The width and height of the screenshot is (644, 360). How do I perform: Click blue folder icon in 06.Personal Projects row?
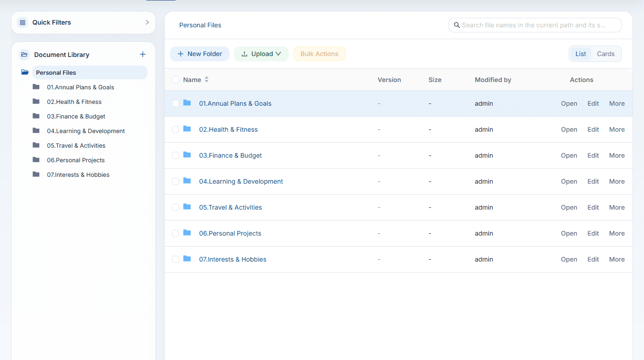[187, 232]
